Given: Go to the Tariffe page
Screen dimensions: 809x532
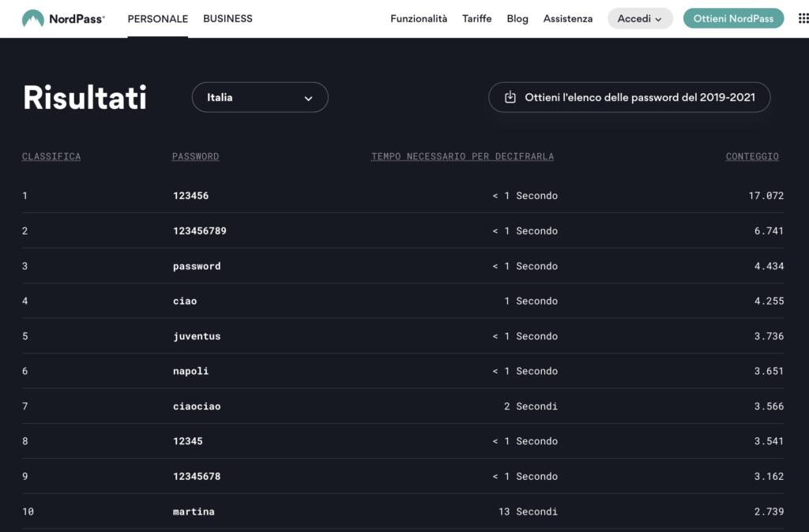Looking at the screenshot, I should pos(476,19).
